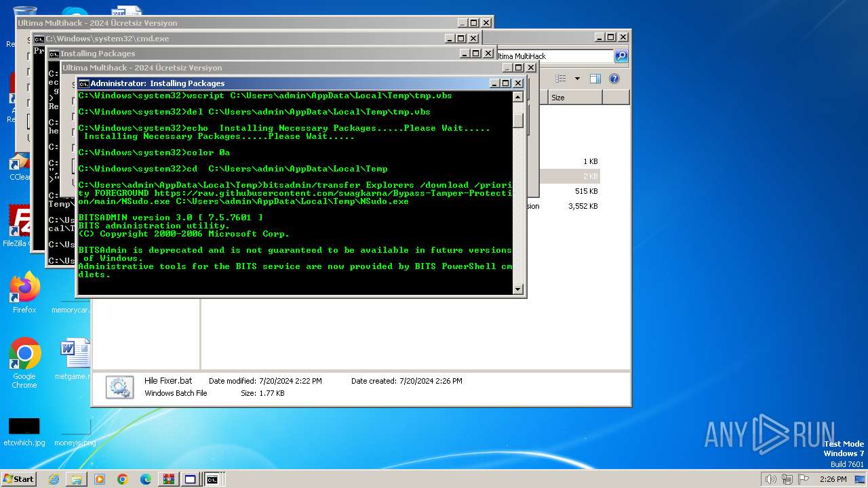Screen dimensions: 868x488
Task: Open the Explorer help button
Action: point(614,79)
